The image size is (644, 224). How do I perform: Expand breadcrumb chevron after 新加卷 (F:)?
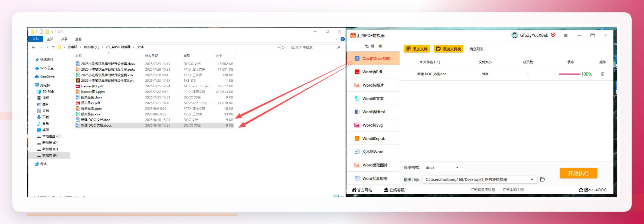103,47
